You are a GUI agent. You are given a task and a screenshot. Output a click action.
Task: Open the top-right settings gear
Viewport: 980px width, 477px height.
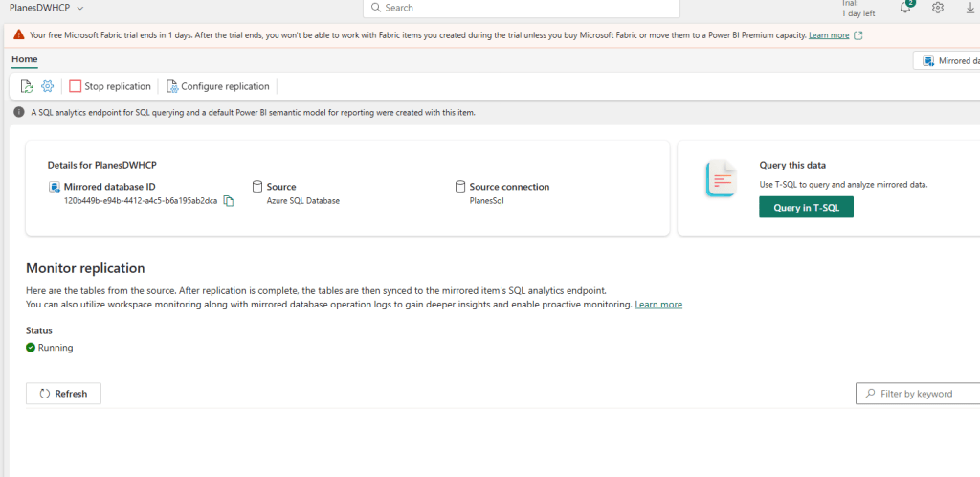click(x=938, y=8)
